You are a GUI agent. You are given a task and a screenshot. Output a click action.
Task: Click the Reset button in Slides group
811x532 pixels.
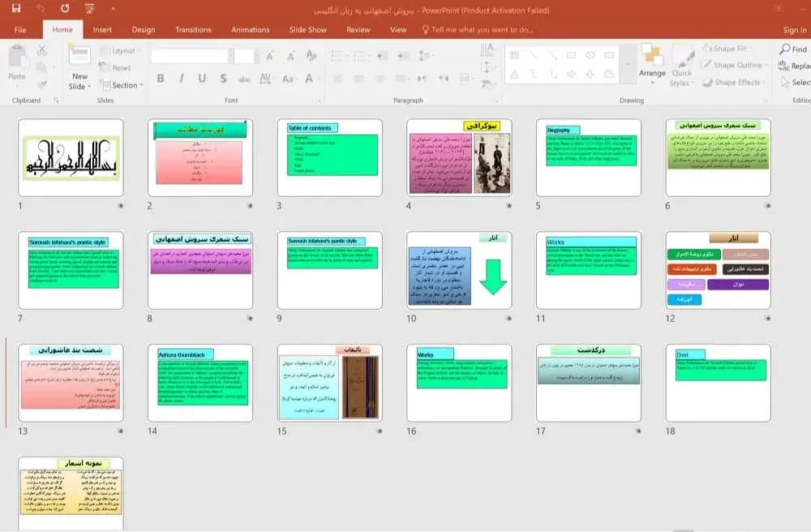pyautogui.click(x=116, y=68)
